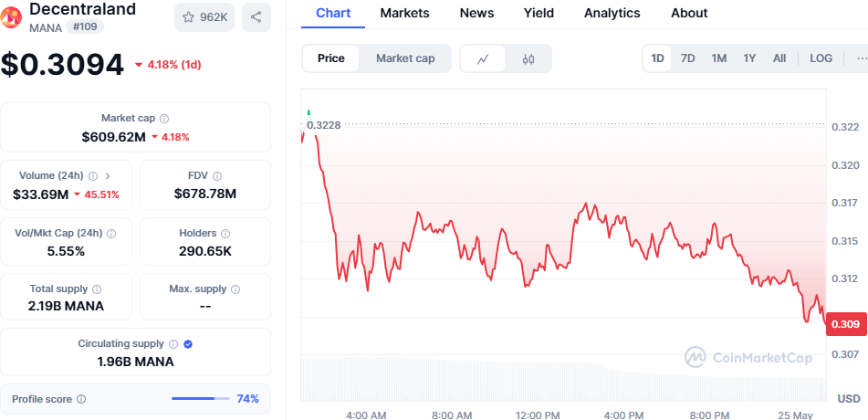Click the 45.51% volume change
This screenshot has height=420, width=868.
[97, 194]
